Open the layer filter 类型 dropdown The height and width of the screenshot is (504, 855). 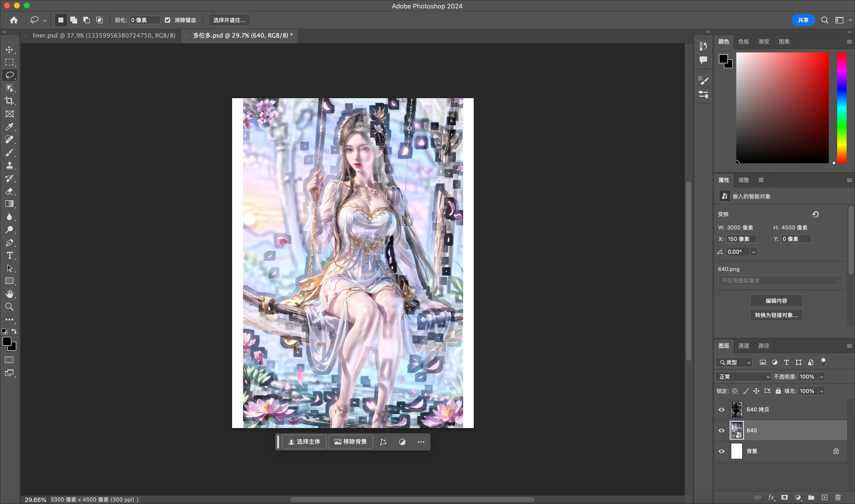coord(734,362)
